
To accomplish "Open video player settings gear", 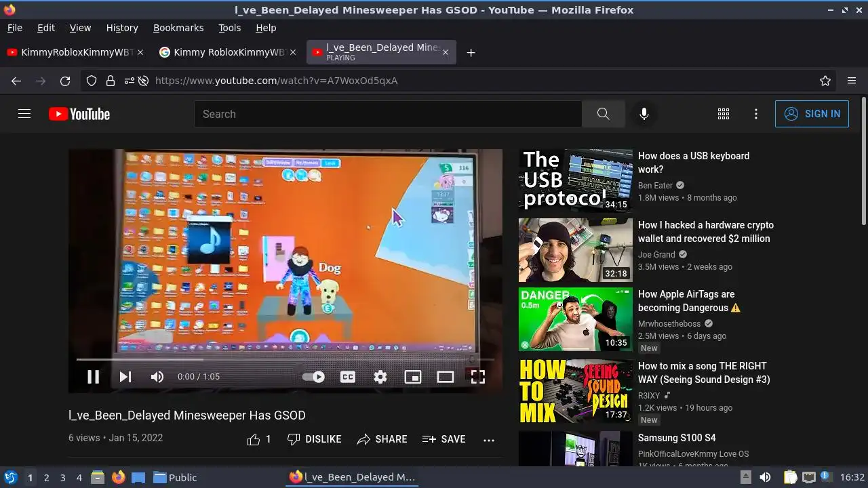I will 380,377.
